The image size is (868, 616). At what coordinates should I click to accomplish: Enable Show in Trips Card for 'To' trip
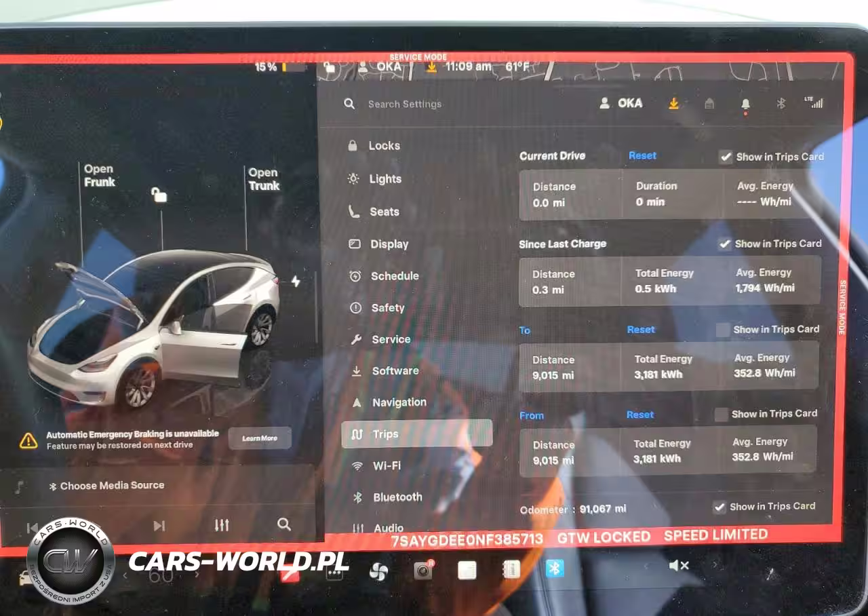coord(723,330)
